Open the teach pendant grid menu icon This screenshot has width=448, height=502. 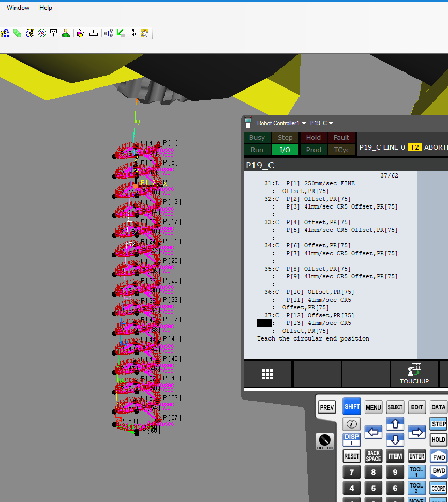(x=267, y=374)
